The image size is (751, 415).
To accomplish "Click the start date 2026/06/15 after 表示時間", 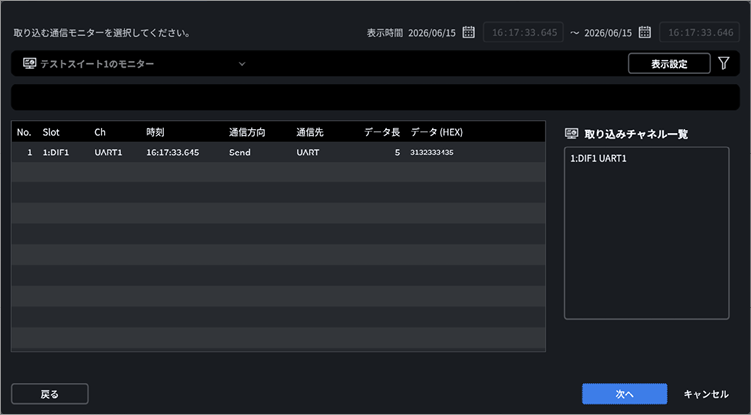I will pyautogui.click(x=432, y=33).
